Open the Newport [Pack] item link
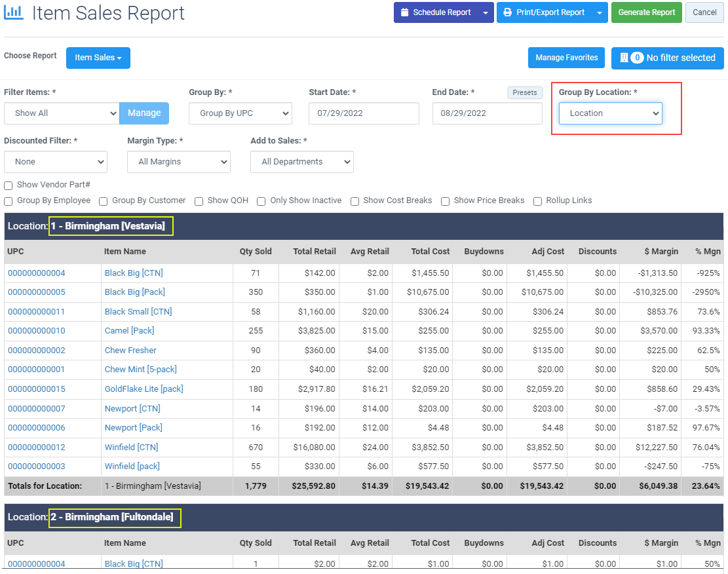Viewport: 728px width, 574px height. pos(134,428)
